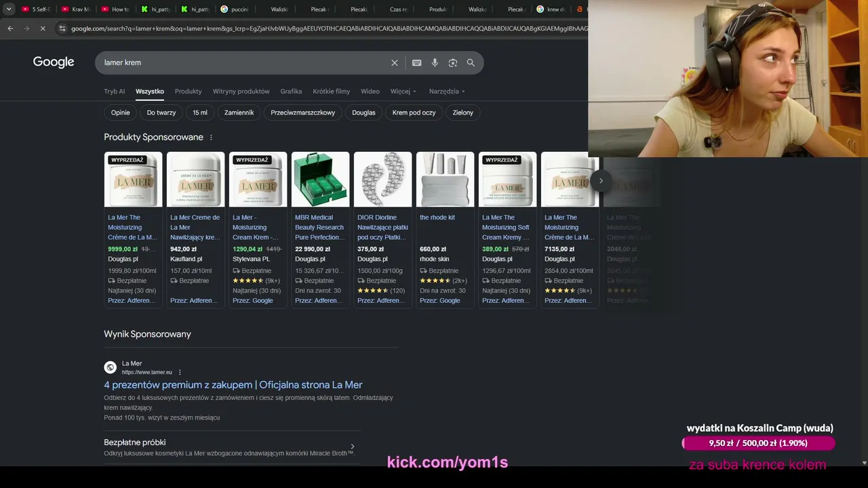Open the on-screen keyboard input tool
The image size is (868, 488).
417,62
